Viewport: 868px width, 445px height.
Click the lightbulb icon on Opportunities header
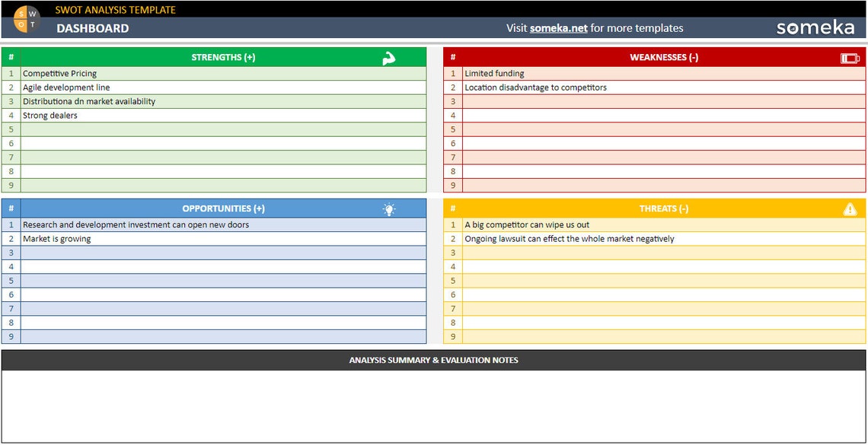tap(389, 207)
